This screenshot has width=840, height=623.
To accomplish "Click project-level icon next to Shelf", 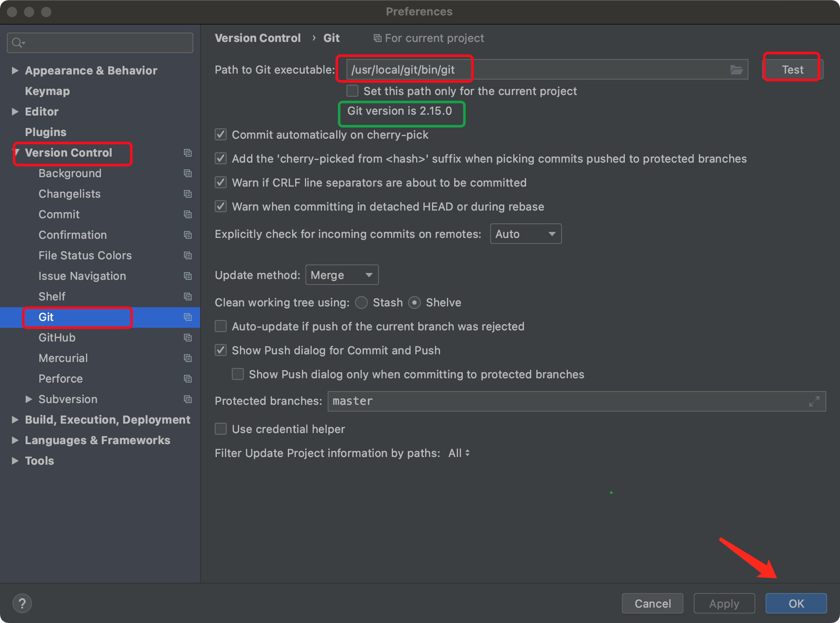I will point(187,297).
